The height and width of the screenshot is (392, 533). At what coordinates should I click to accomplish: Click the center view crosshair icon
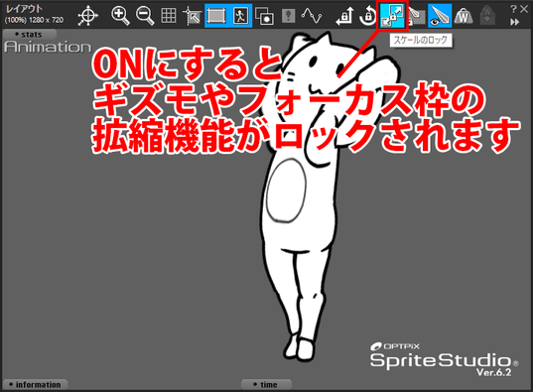coord(88,16)
